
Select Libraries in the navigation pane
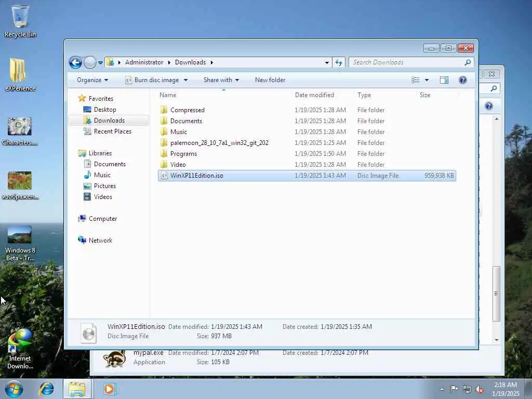(100, 153)
